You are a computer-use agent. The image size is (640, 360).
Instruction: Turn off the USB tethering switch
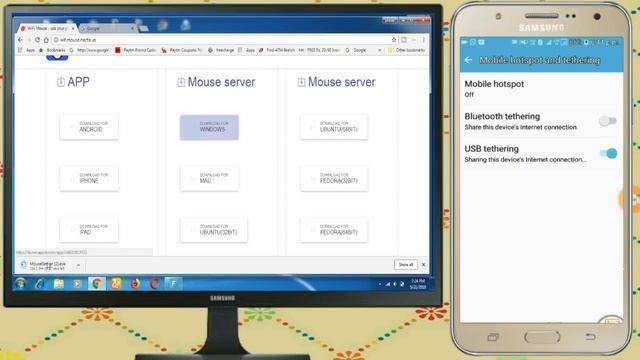click(608, 153)
